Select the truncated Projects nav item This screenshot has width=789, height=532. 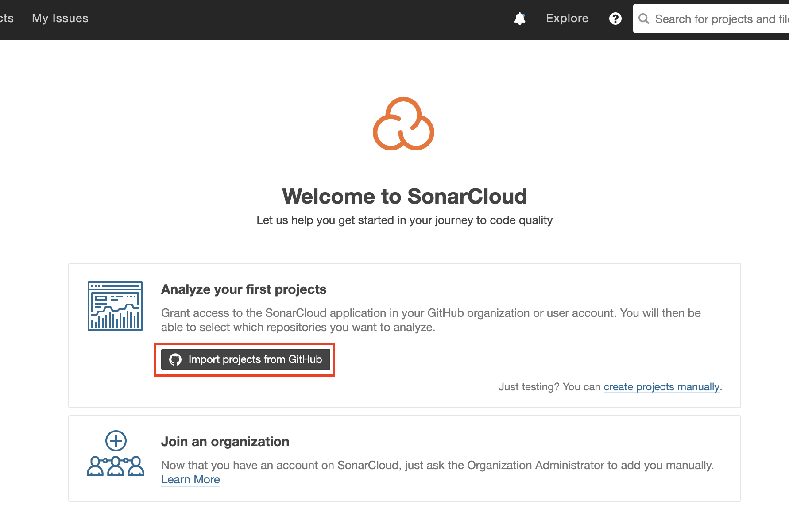click(x=7, y=18)
